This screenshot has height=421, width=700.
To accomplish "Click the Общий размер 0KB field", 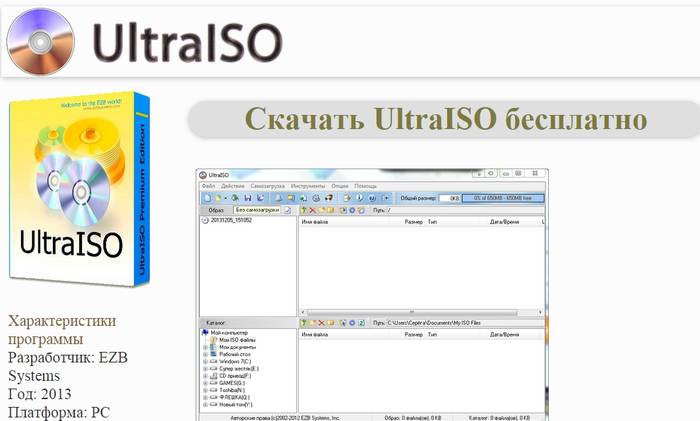I will click(450, 198).
